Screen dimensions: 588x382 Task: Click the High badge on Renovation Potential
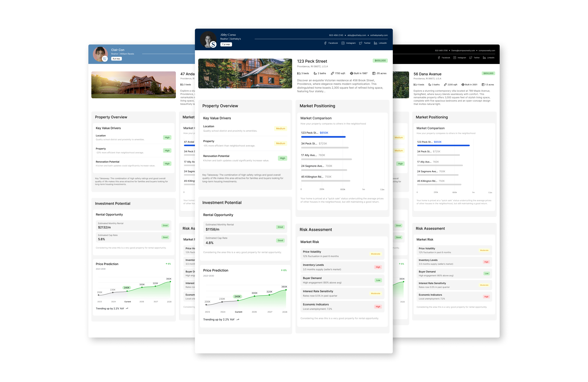[x=282, y=158]
